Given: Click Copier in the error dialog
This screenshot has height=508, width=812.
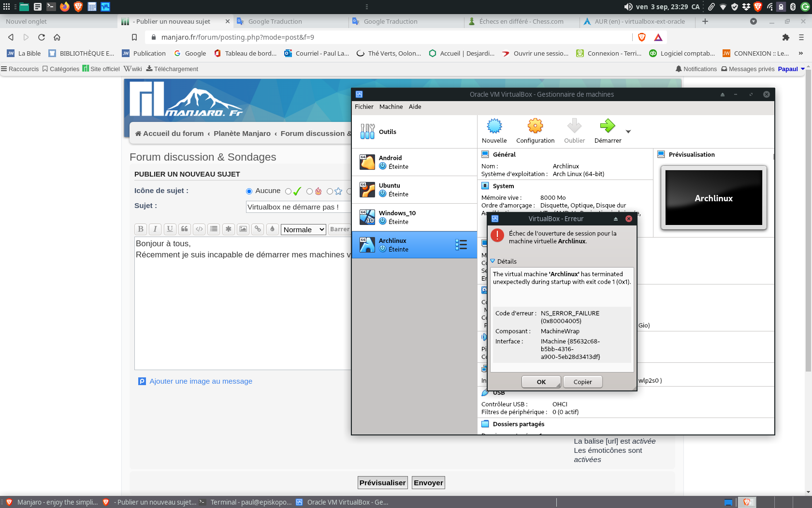Looking at the screenshot, I should [x=583, y=382].
